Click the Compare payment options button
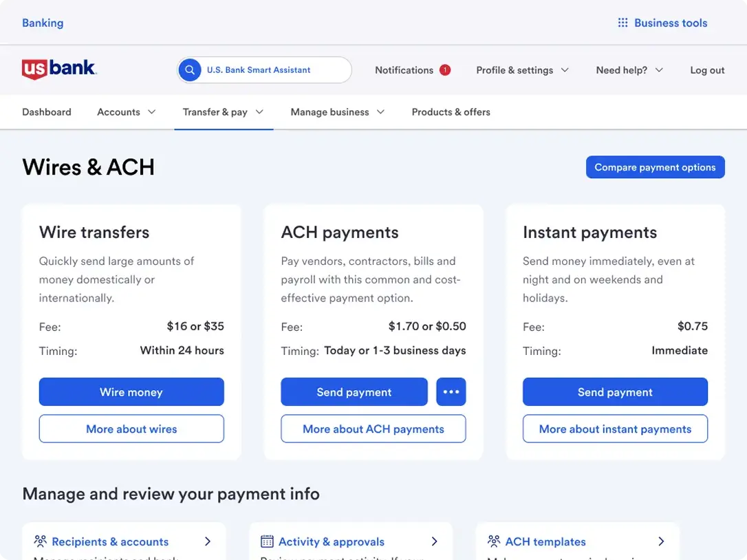Viewport: 747px width, 560px height. 655,167
